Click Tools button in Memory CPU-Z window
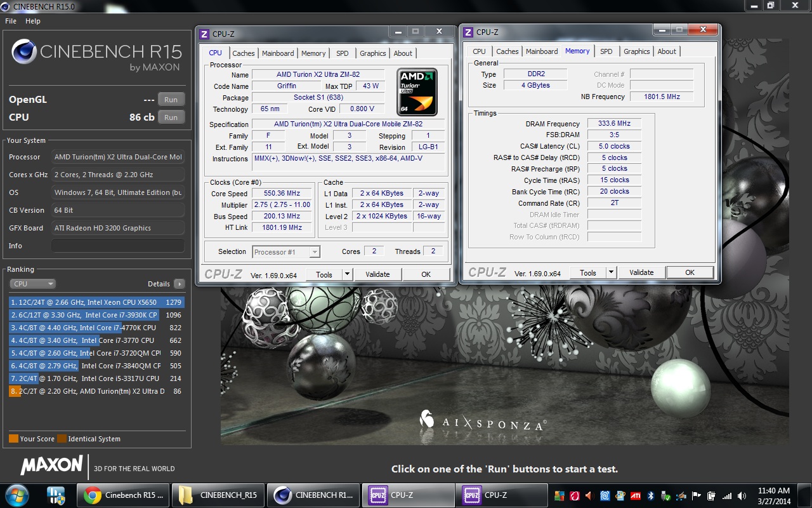Viewport: 812px width, 508px height. click(x=588, y=272)
